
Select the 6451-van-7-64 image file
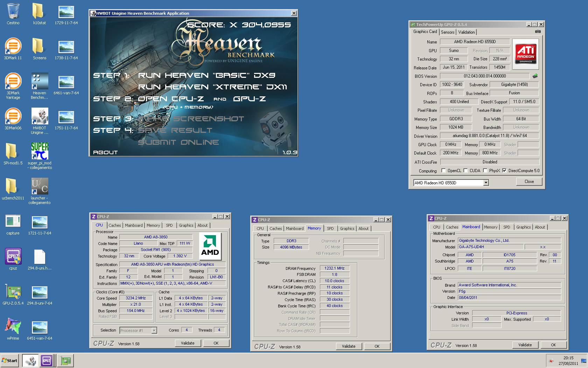tap(40, 329)
